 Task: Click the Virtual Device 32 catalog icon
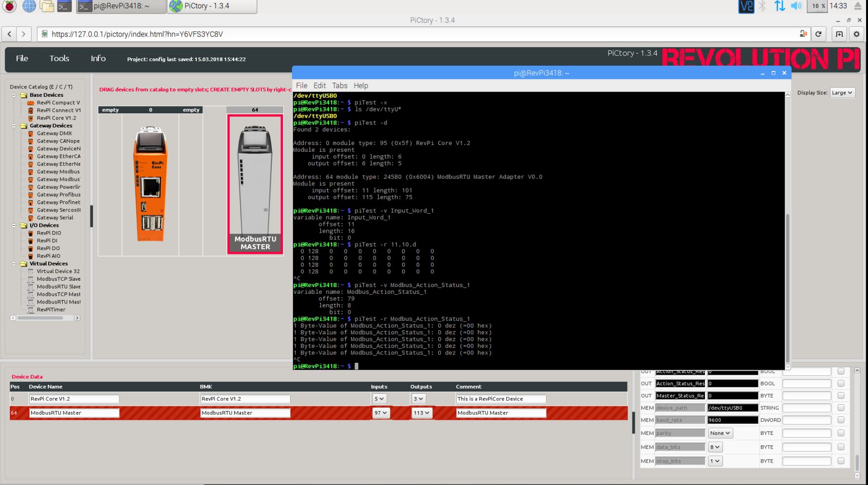[x=31, y=271]
